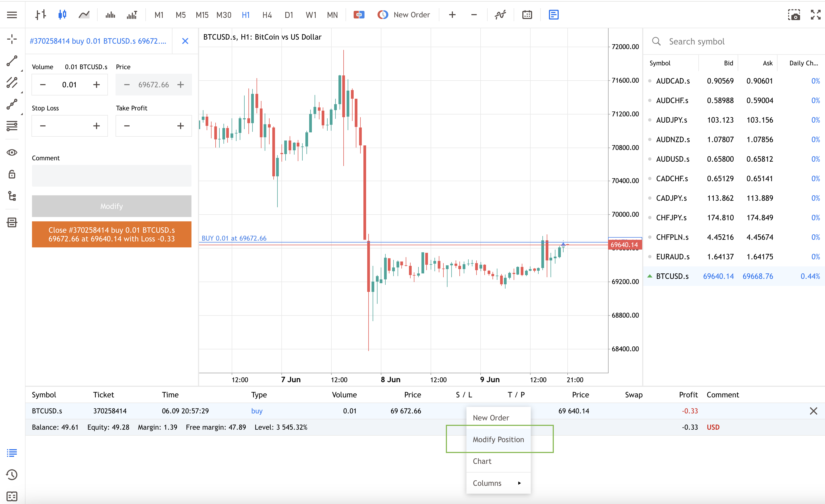Screen dimensions: 825x504
Task: Increase Take Profit value
Action: pyautogui.click(x=180, y=126)
